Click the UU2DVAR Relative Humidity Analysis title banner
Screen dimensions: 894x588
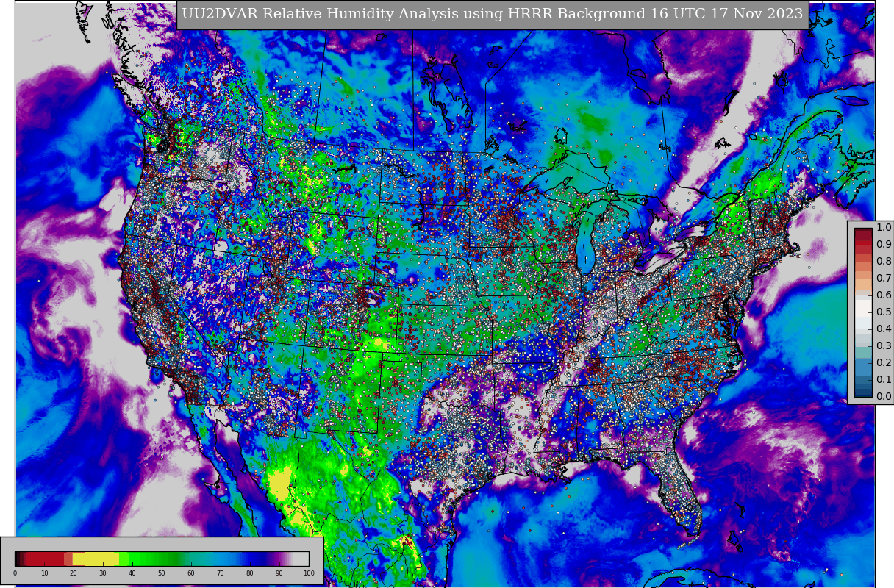click(493, 15)
